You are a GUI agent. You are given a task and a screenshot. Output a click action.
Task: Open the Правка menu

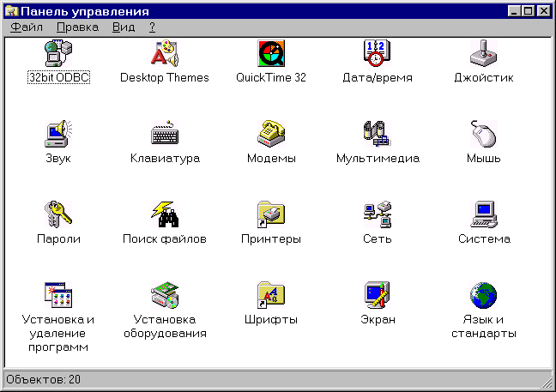(x=78, y=27)
